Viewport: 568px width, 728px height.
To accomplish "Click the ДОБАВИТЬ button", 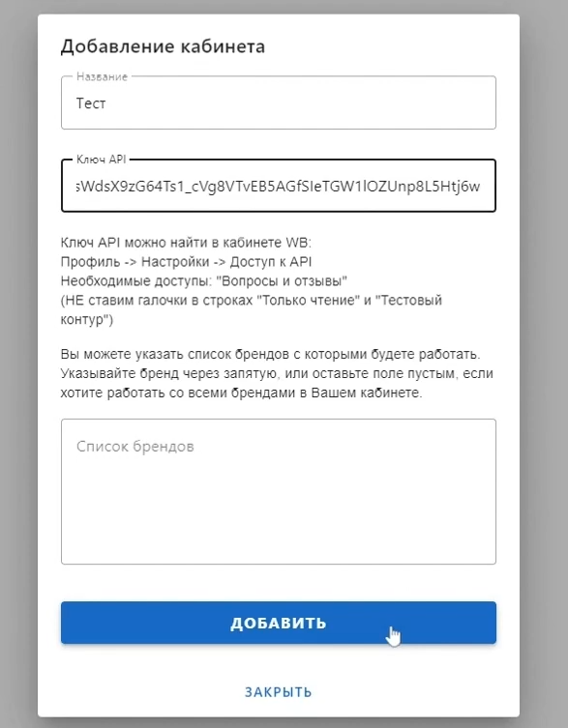I will point(279,623).
